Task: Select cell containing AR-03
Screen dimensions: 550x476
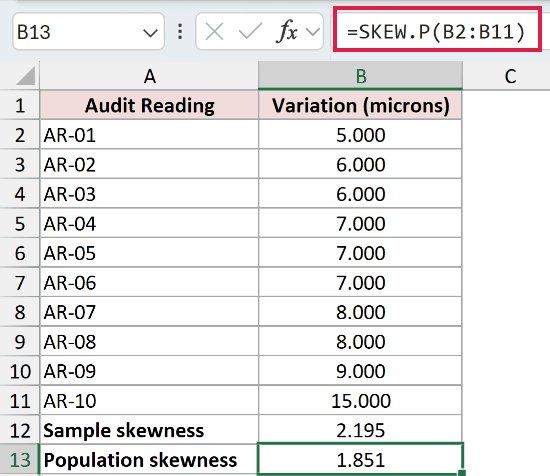Action: (x=149, y=194)
